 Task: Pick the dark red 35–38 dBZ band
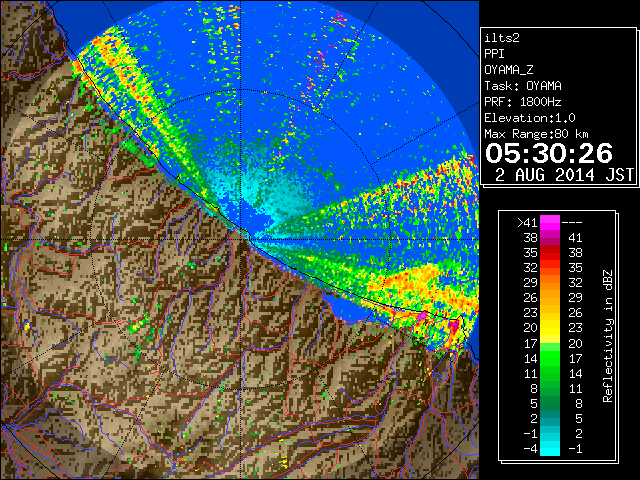pos(550,253)
